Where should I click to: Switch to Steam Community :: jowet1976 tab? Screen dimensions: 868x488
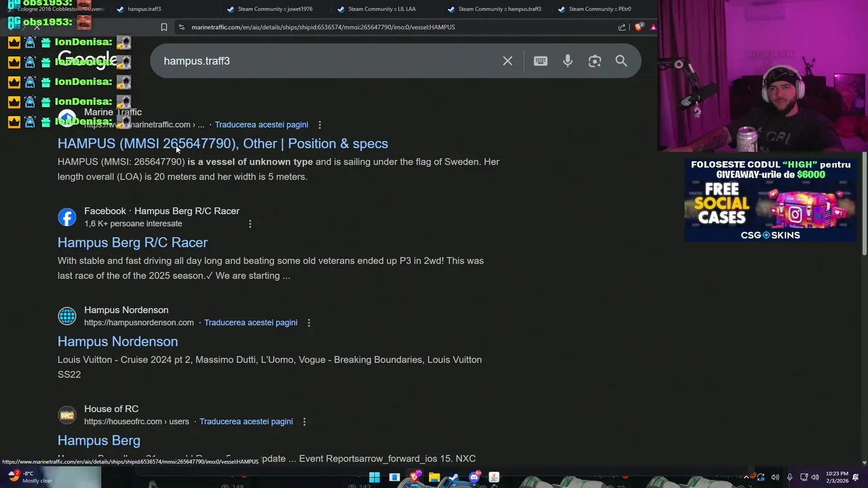[x=270, y=9]
